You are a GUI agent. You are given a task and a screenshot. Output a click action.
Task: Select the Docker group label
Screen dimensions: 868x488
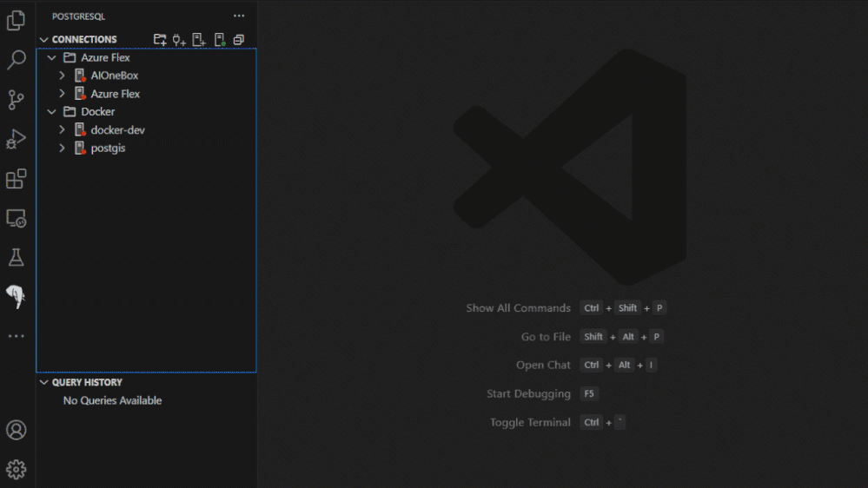pyautogui.click(x=98, y=112)
